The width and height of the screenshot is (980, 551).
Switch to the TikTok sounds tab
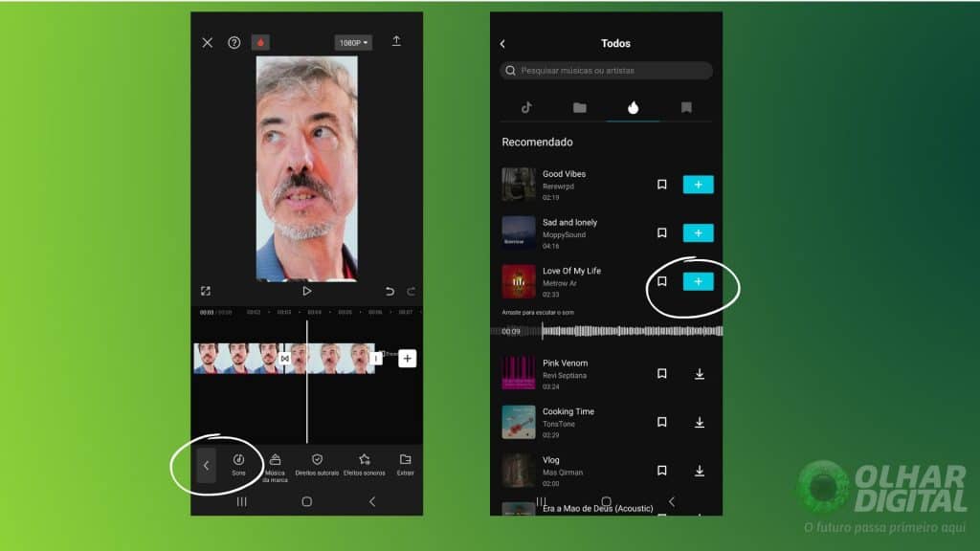click(526, 108)
